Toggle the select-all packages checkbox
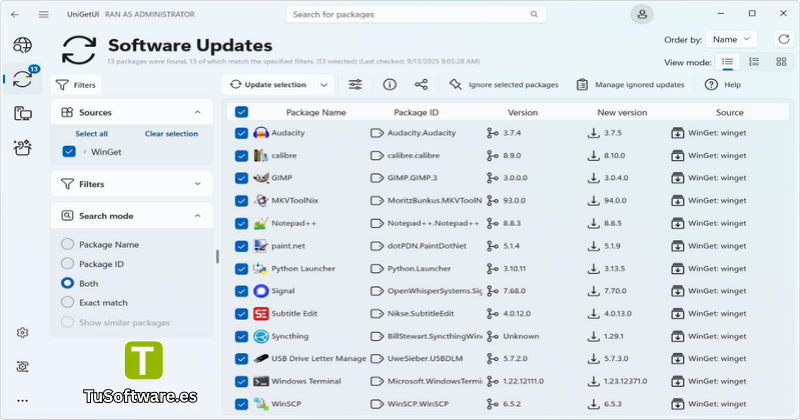 [241, 112]
